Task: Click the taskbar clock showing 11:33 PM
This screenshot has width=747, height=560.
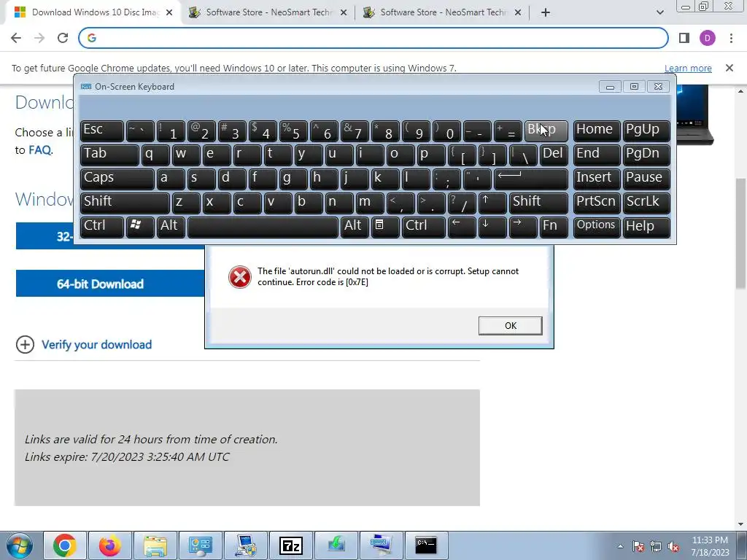Action: coord(711,546)
